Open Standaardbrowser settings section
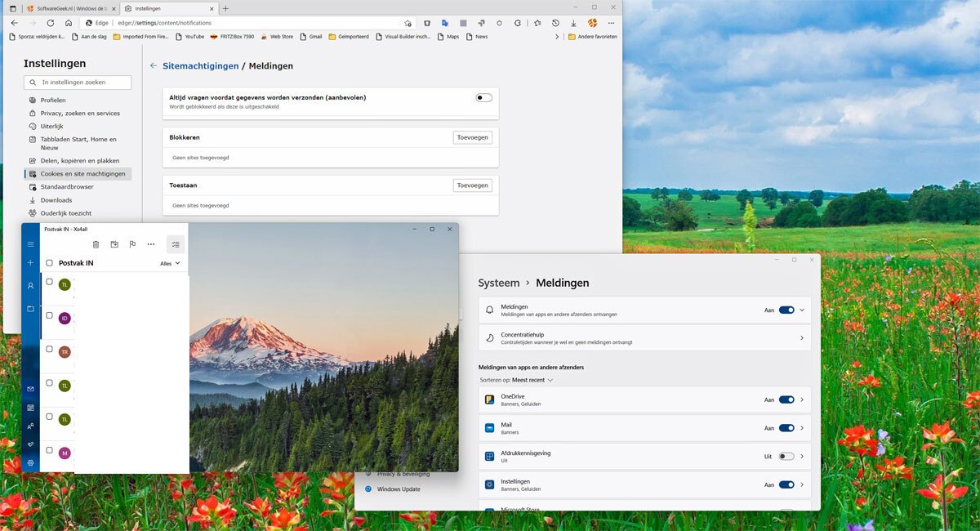Image resolution: width=980 pixels, height=531 pixels. click(x=67, y=187)
